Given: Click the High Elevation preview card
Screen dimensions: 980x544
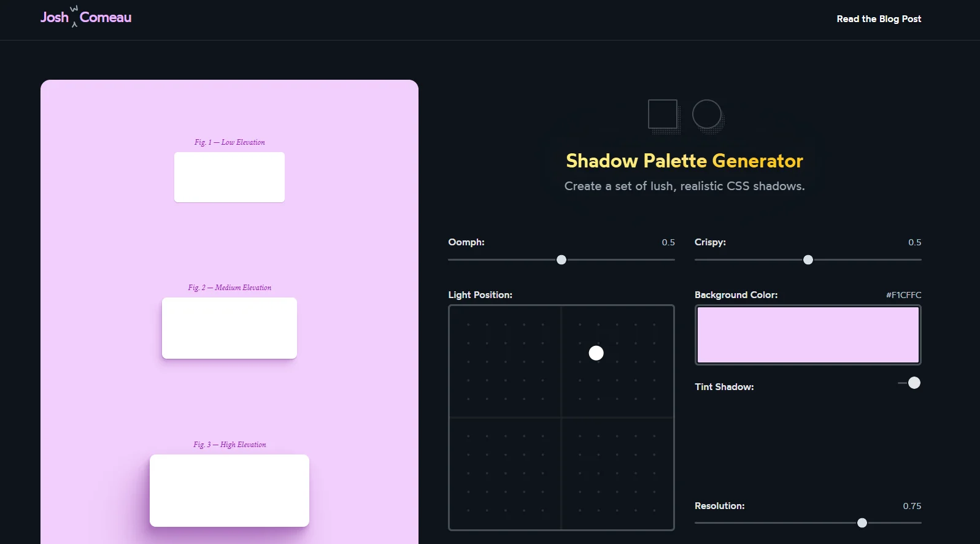Looking at the screenshot, I should [x=230, y=491].
